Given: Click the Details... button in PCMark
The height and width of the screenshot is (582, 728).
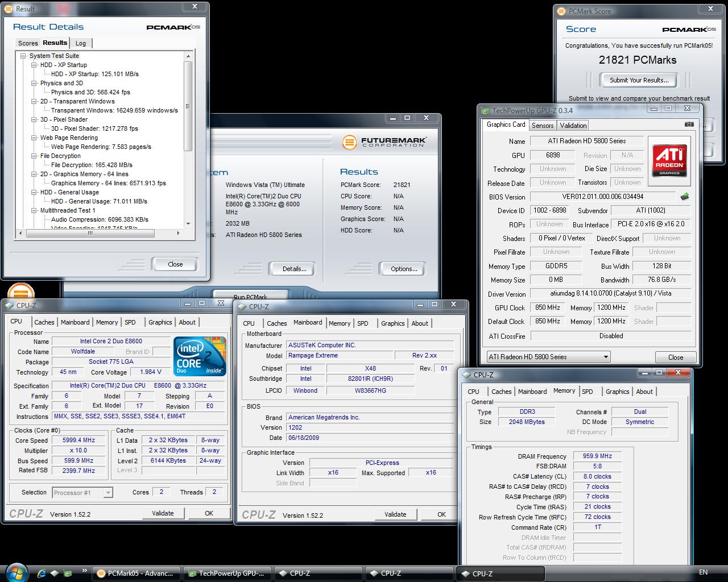Looking at the screenshot, I should coord(294,269).
